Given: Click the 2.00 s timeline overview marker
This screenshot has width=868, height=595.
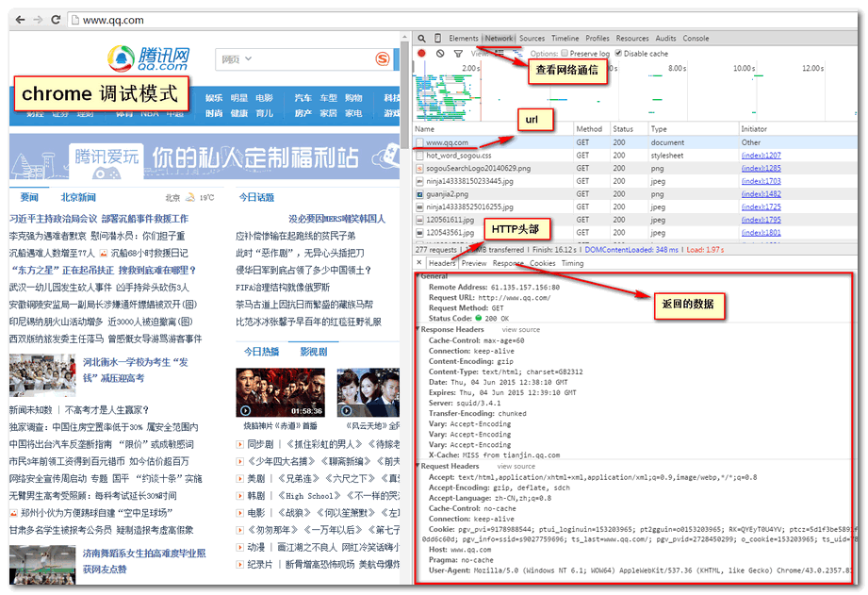Looking at the screenshot, I should (470, 68).
